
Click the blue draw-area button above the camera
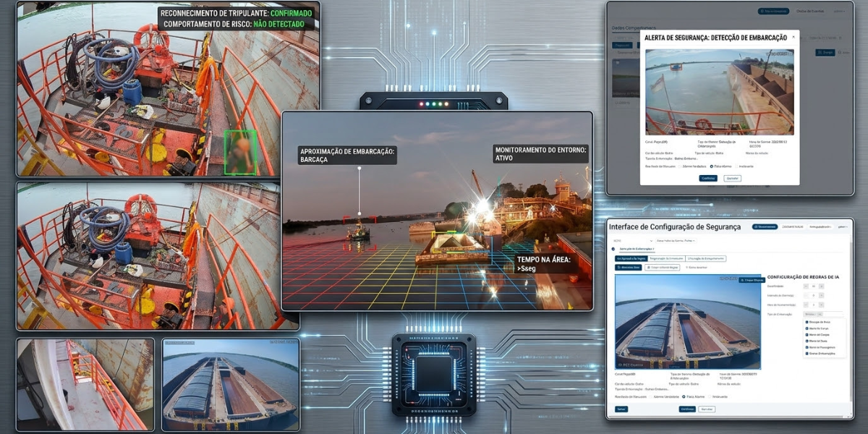pos(629,268)
